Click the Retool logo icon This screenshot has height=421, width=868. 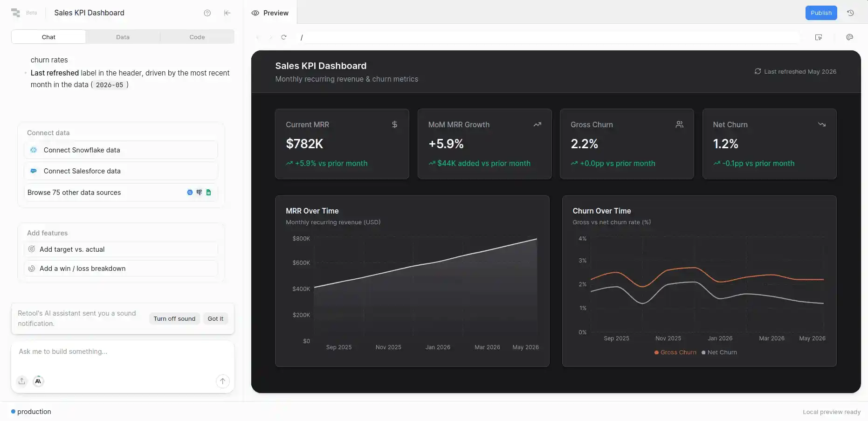(15, 13)
